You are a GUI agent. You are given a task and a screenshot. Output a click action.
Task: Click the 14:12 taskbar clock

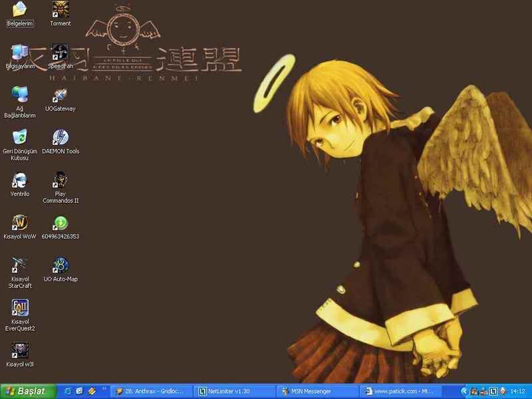tap(518, 391)
